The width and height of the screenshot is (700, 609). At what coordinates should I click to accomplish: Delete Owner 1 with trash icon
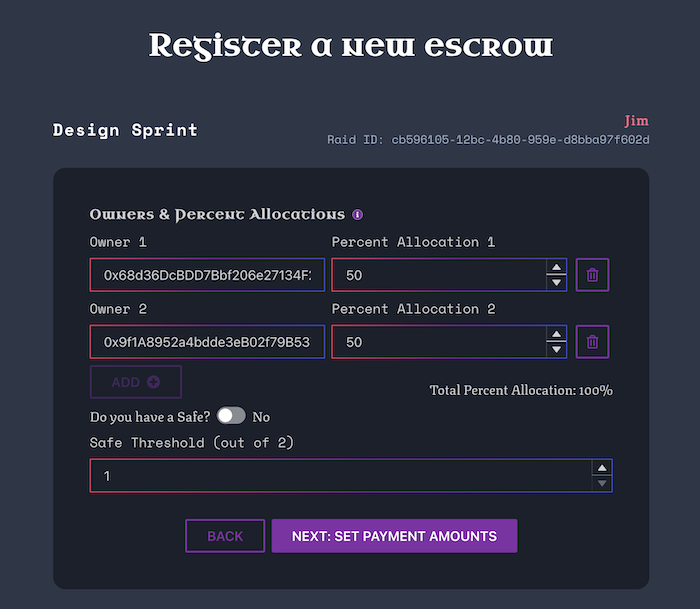(592, 275)
